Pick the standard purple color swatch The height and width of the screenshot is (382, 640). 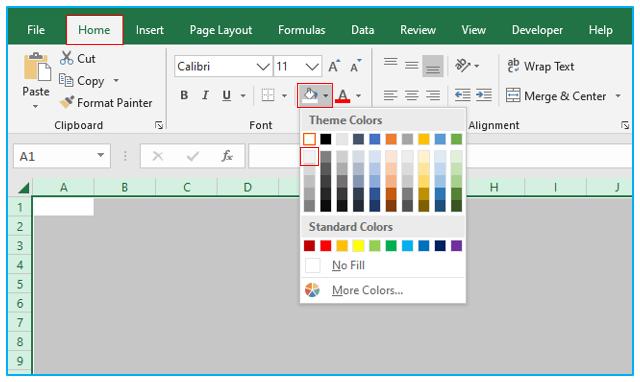[456, 246]
